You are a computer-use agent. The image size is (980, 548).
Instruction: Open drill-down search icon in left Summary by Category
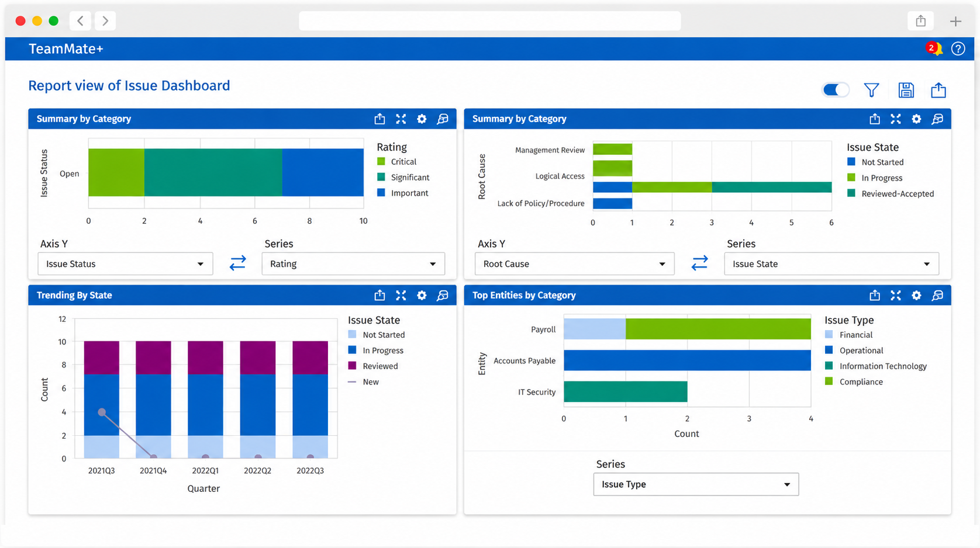[443, 119]
